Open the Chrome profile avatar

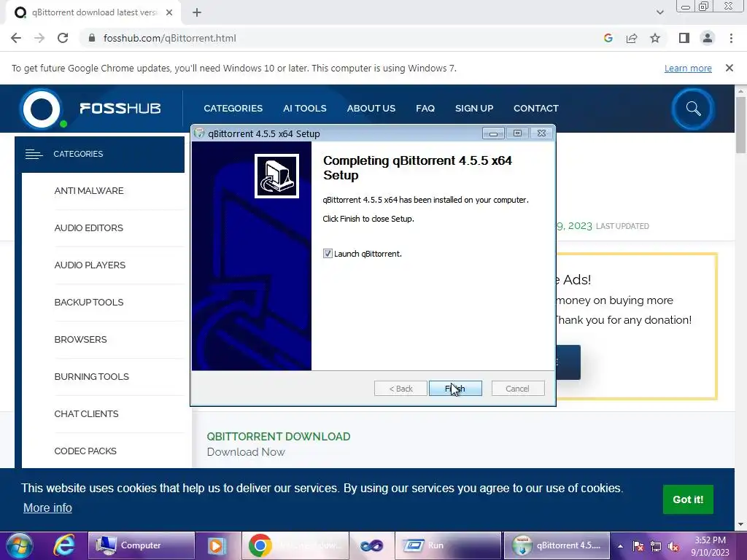point(708,38)
